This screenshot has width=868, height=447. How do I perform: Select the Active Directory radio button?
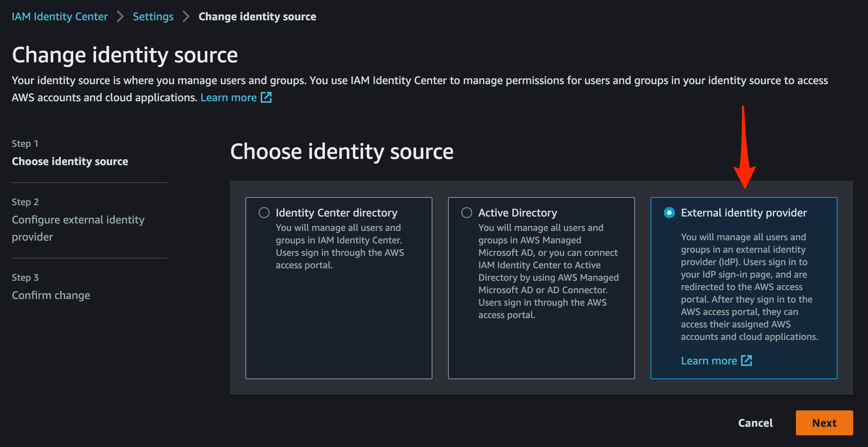(467, 213)
